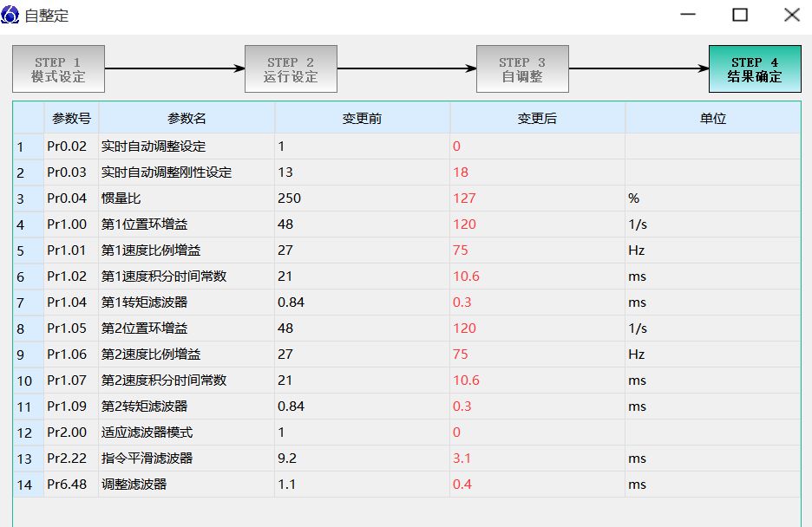
Task: Go to STEP 1 模式设定
Action: click(x=58, y=69)
